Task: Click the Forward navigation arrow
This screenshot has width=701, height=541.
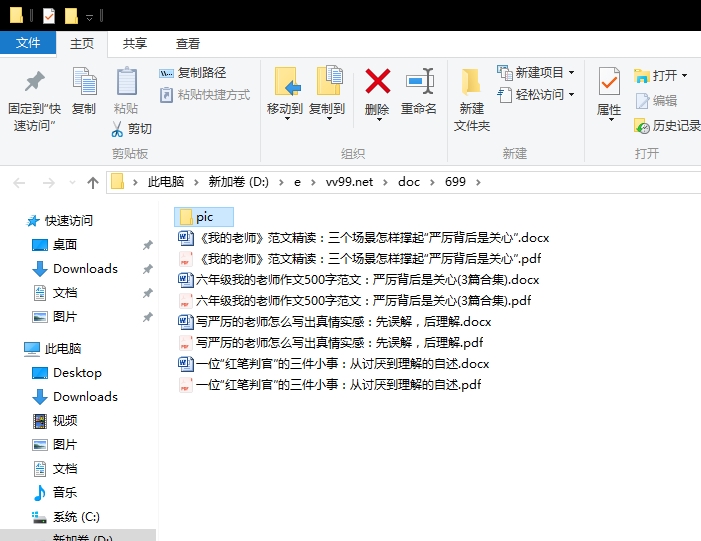Action: 48,182
